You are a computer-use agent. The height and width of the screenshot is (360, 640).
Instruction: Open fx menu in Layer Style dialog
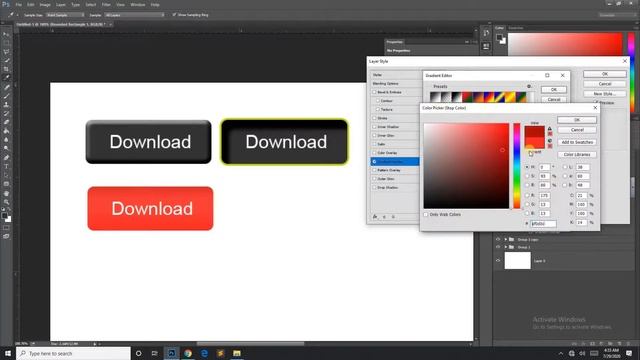tap(375, 217)
